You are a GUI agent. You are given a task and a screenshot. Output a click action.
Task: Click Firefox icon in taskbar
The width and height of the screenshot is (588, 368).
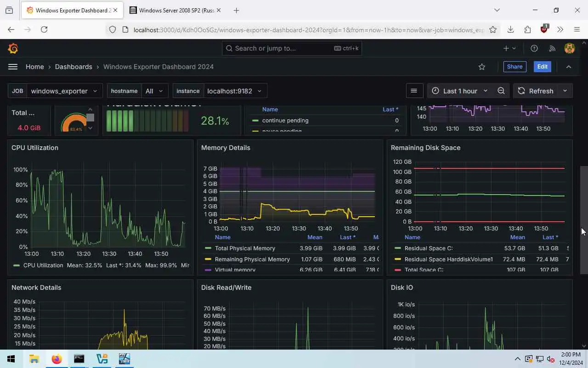(x=57, y=359)
